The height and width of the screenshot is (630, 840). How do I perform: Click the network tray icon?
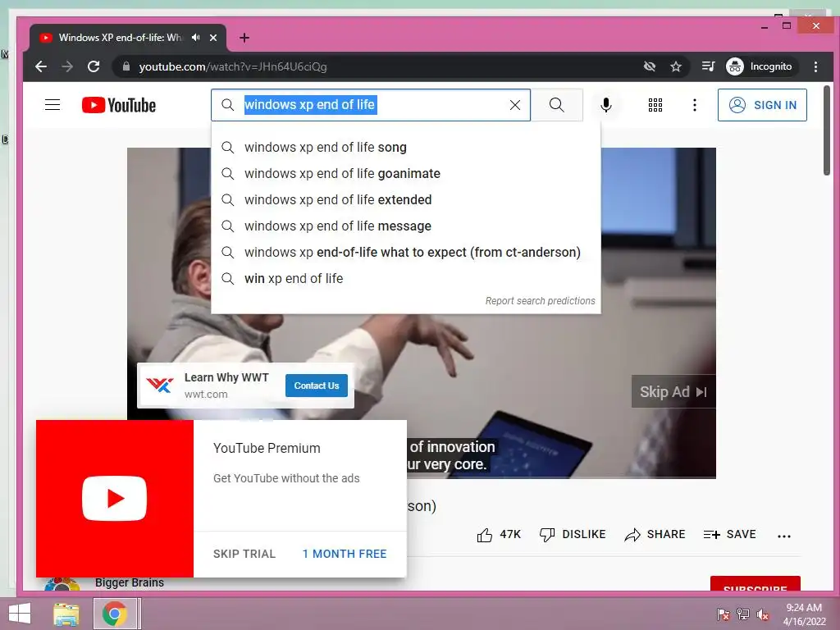(743, 614)
